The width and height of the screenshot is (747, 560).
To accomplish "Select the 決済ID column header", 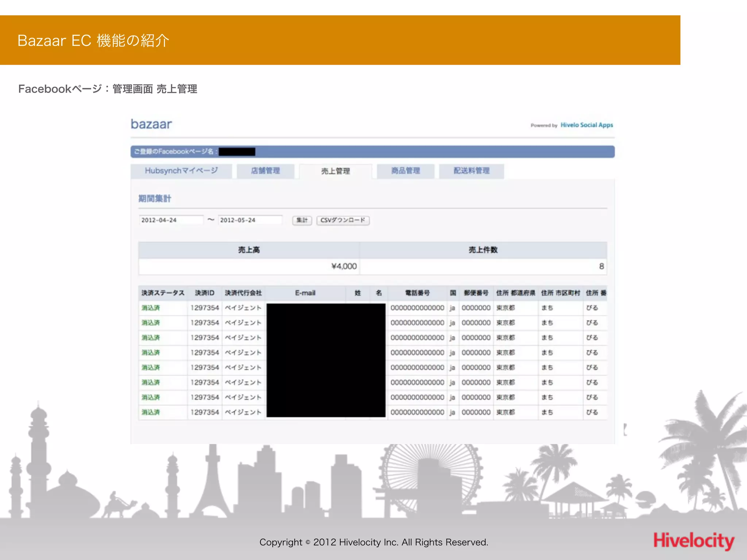I will pyautogui.click(x=205, y=293).
